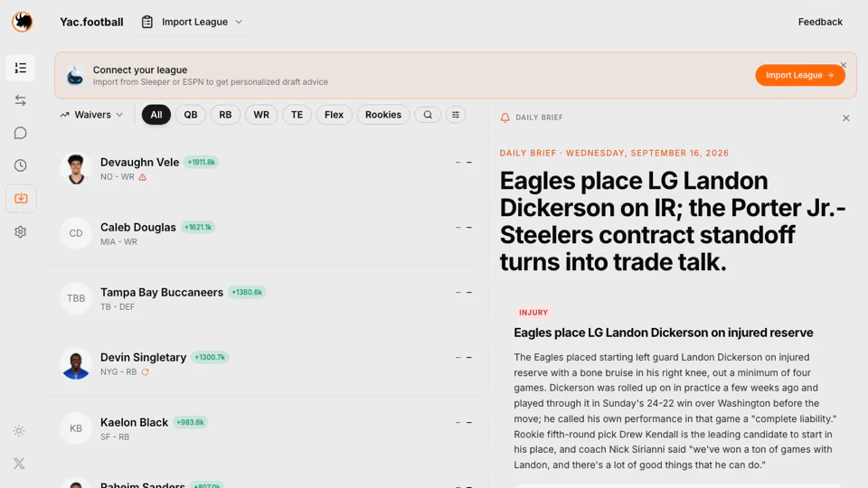Open the Import League dropdown in header
Screen dimensions: 868x488
click(192, 22)
